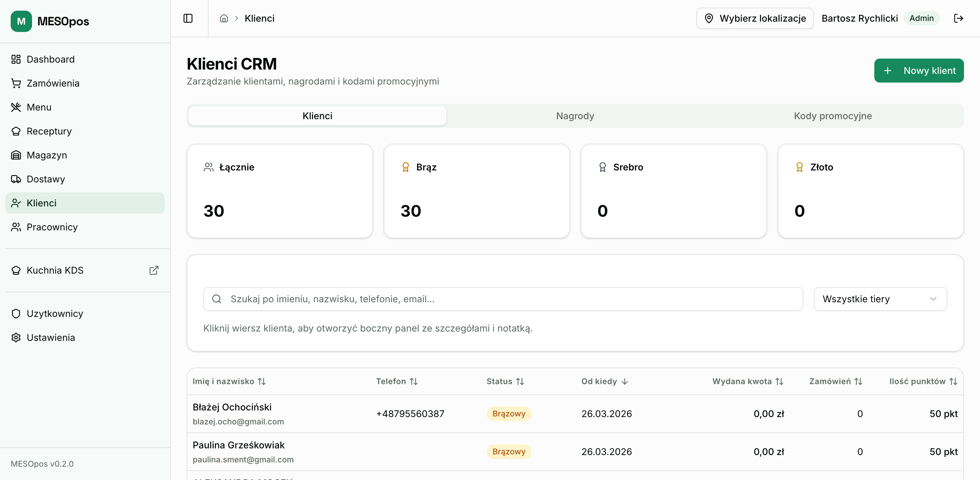
Task: Switch to the Nagrody tab
Action: 574,116
